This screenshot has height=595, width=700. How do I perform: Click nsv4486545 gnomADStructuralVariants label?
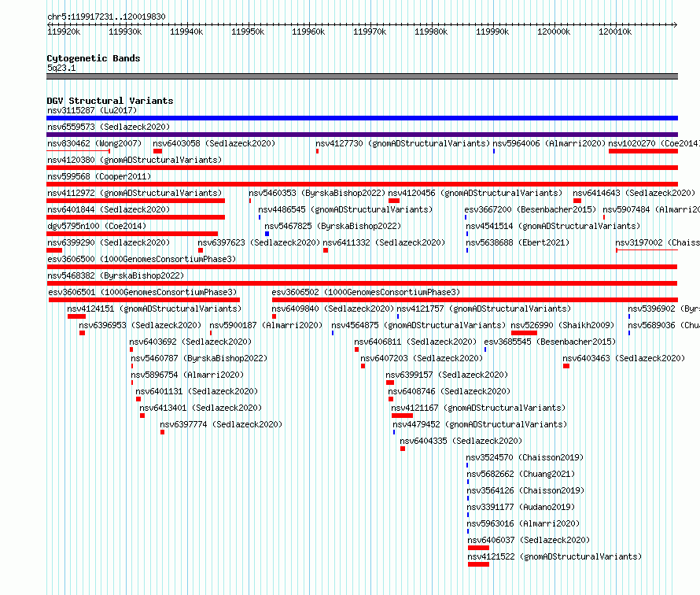[x=345, y=209]
